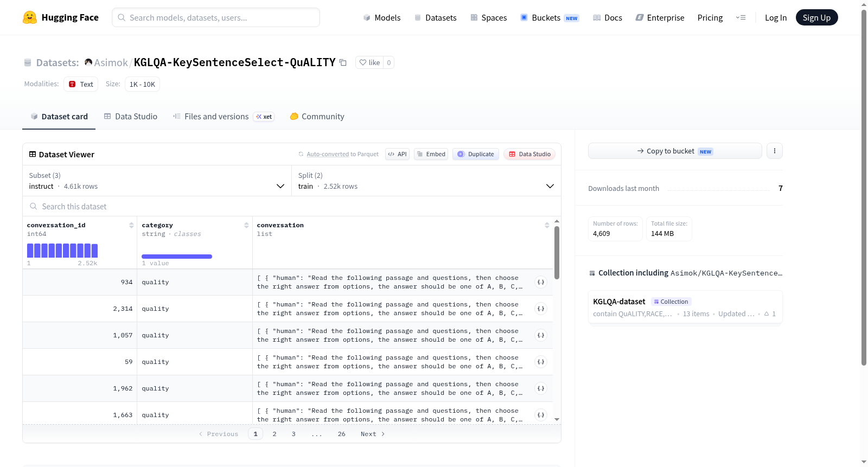Viewport: 868px width, 467px height.
Task: Open the Files and versions tab
Action: pos(224,117)
